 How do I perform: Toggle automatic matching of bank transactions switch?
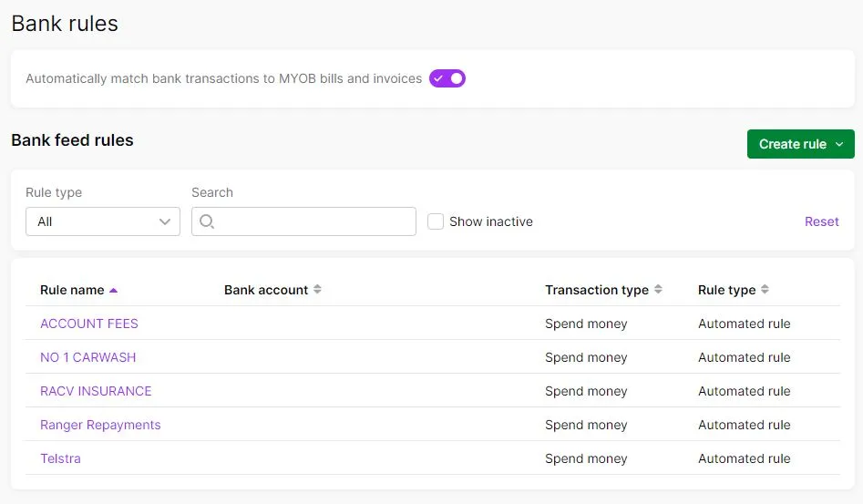[x=447, y=78]
